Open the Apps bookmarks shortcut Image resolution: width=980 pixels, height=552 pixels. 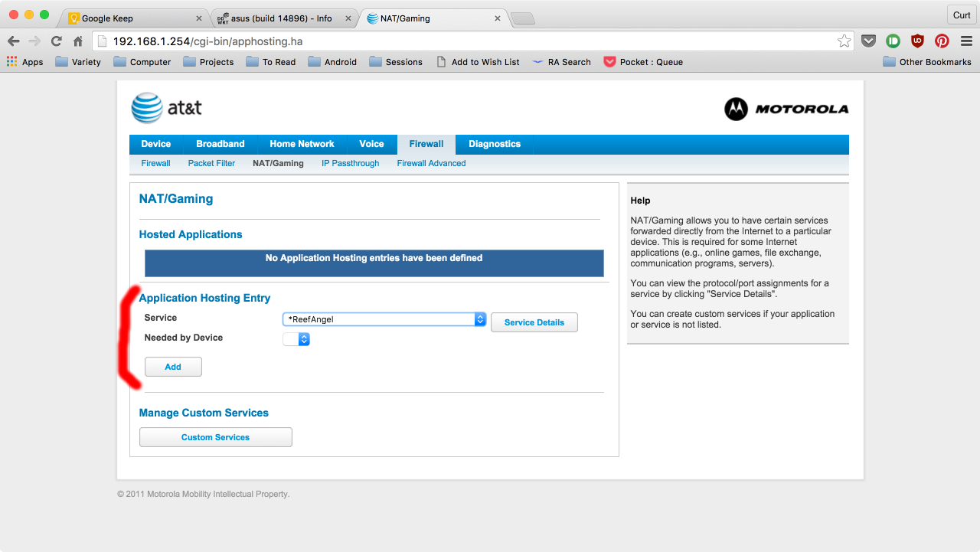coord(25,62)
